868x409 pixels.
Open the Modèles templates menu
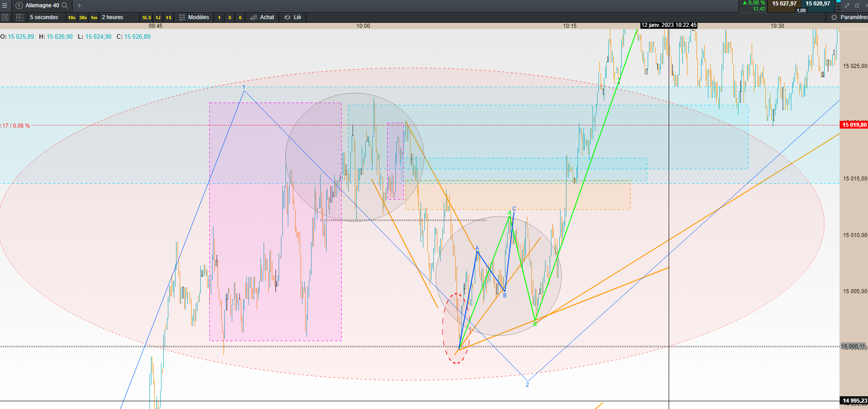pyautogui.click(x=194, y=17)
